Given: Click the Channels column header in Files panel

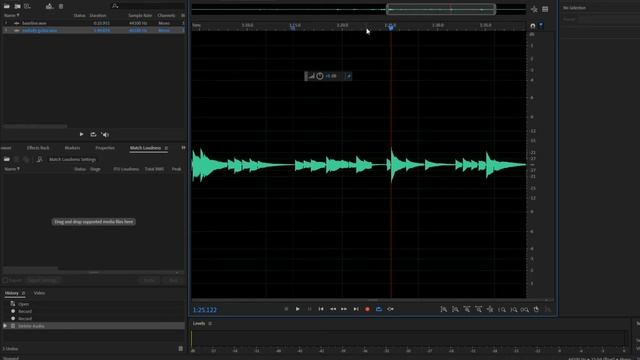Looking at the screenshot, I should (x=166, y=15).
